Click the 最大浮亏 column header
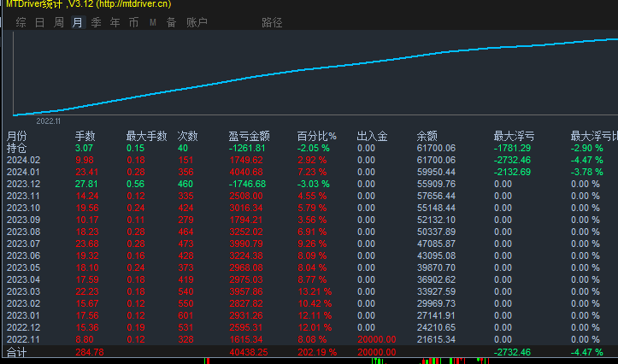618x364 pixels. 514,137
